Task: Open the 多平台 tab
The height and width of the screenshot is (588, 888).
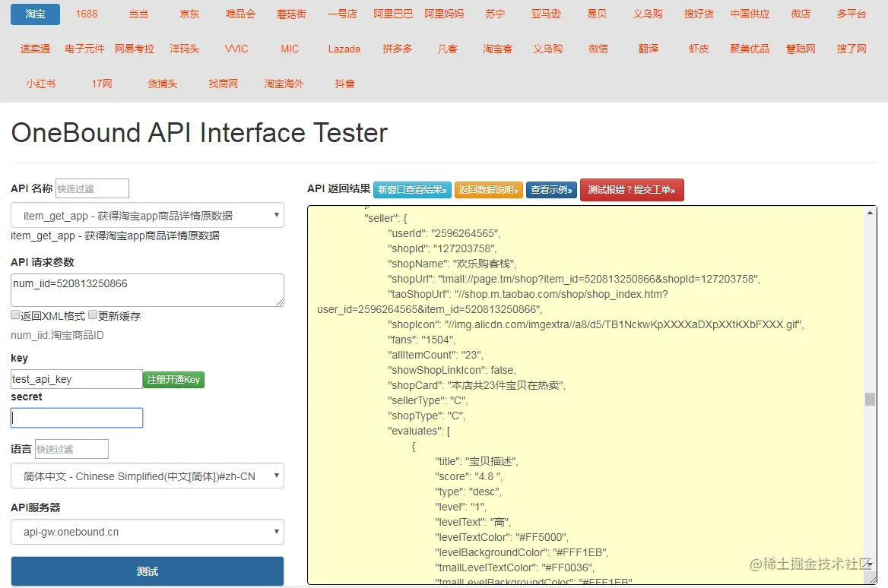Action: [852, 14]
